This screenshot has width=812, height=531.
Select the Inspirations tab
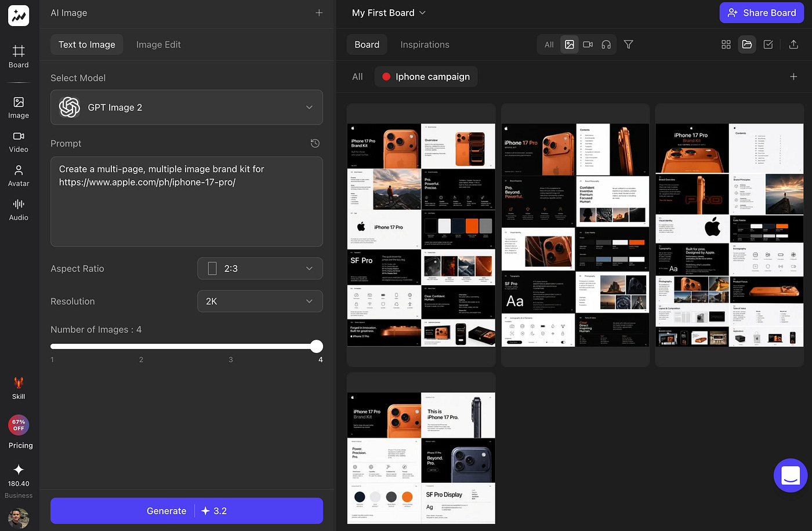click(425, 45)
